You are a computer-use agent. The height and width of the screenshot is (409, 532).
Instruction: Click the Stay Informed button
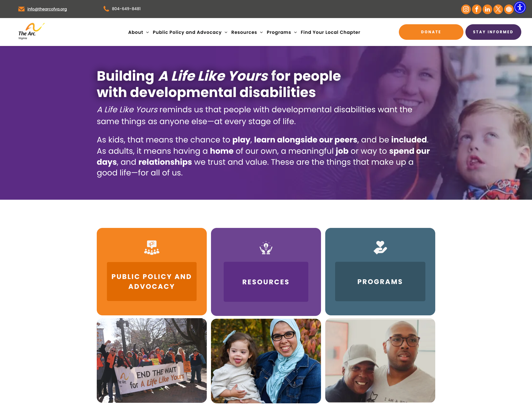tap(493, 32)
